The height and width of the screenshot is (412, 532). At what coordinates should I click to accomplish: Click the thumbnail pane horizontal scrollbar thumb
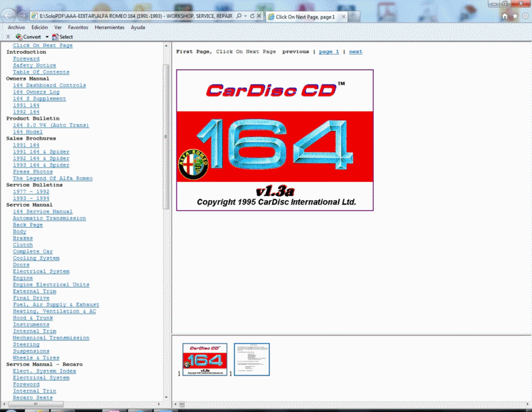tap(182, 404)
